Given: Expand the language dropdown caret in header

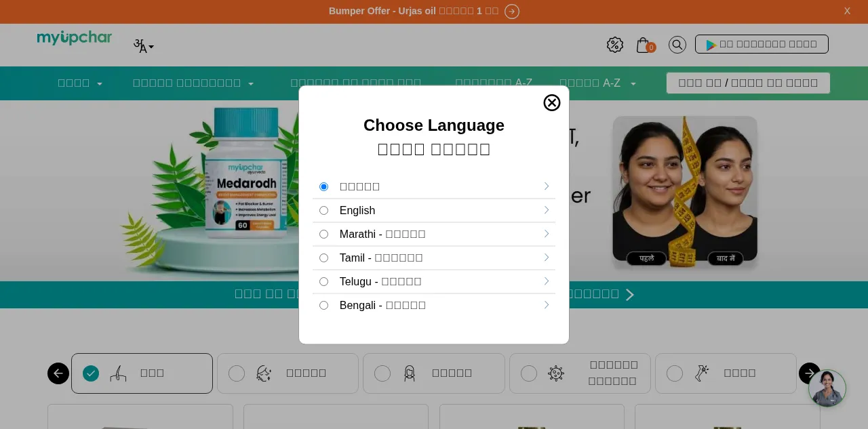Looking at the screenshot, I should (151, 47).
